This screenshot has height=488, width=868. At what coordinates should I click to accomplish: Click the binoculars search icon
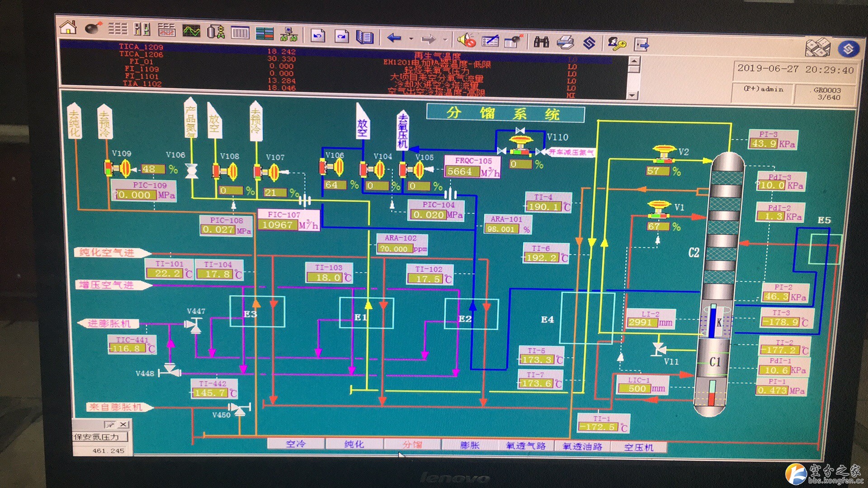(541, 42)
